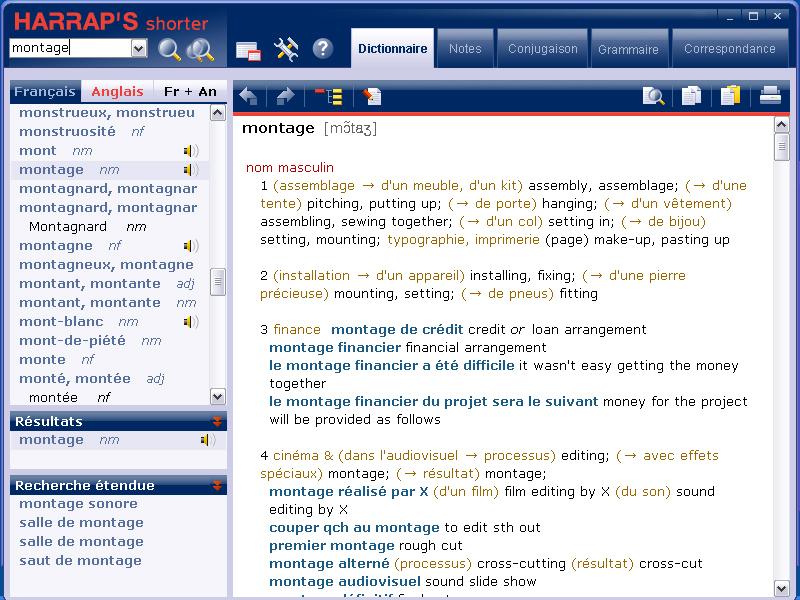Viewport: 800px width, 600px height.
Task: Open the search box dropdown arrow
Action: point(139,48)
